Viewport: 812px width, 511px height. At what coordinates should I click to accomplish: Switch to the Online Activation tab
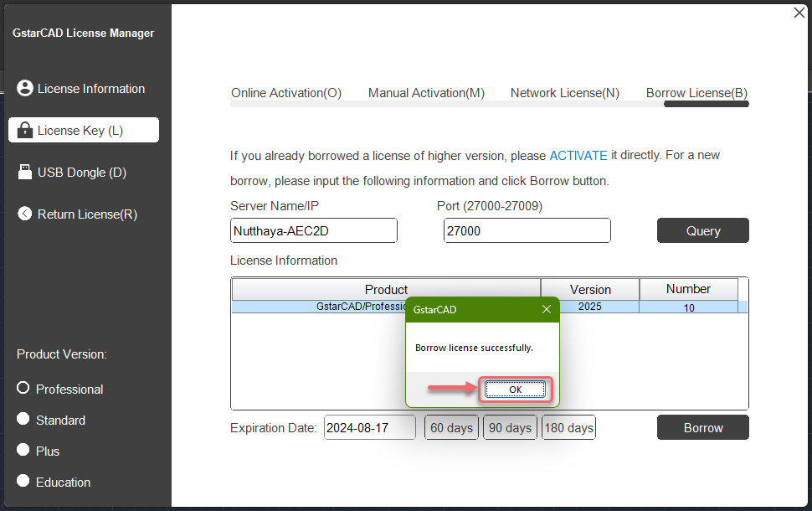point(285,93)
